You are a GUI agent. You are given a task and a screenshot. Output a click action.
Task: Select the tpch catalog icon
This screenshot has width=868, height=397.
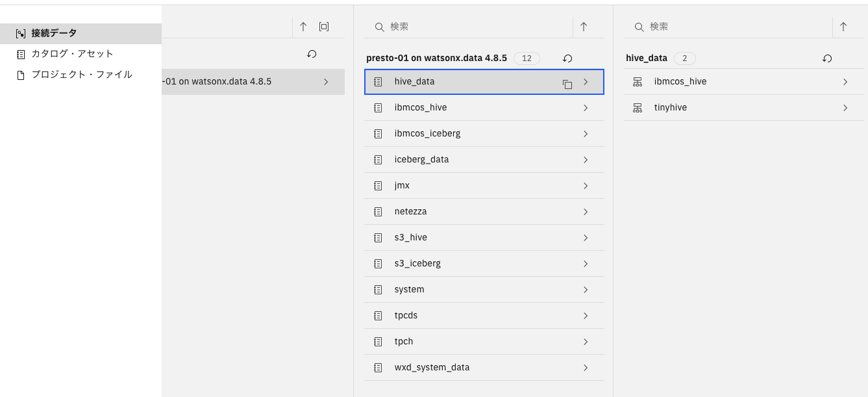click(x=378, y=342)
